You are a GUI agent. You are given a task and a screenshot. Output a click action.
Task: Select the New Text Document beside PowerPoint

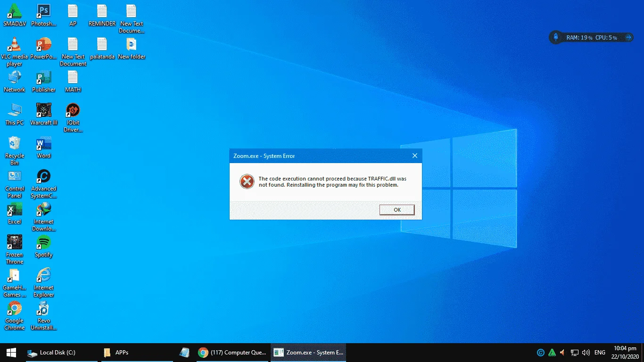(73, 51)
